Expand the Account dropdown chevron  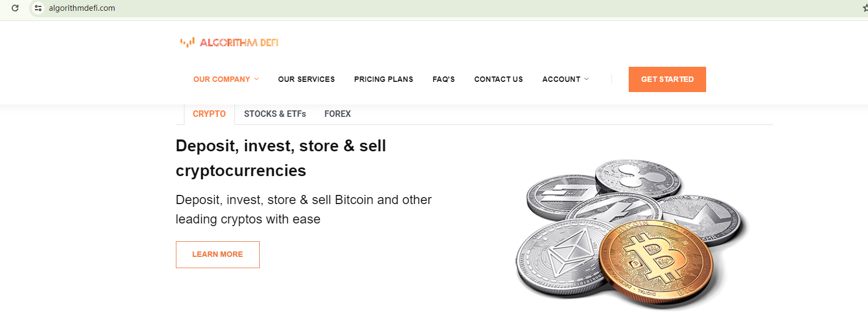click(x=587, y=79)
